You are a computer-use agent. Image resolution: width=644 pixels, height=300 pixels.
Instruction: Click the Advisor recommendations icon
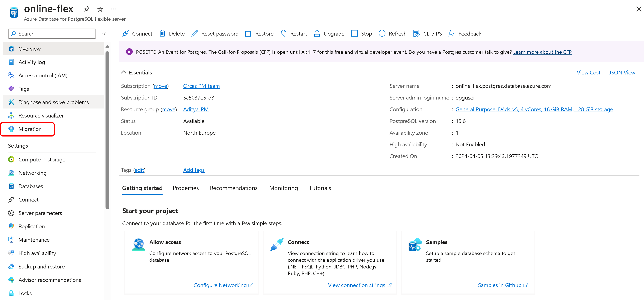11,280
